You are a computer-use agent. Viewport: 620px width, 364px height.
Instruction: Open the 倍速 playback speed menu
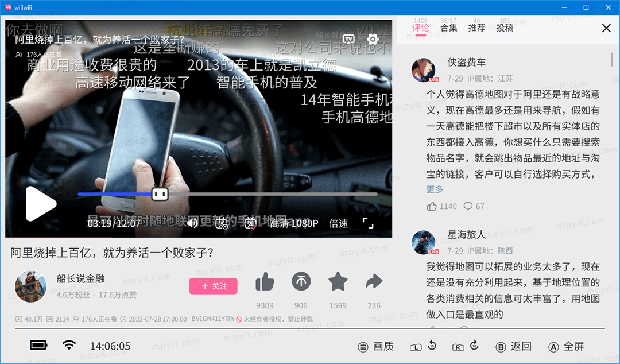[339, 223]
